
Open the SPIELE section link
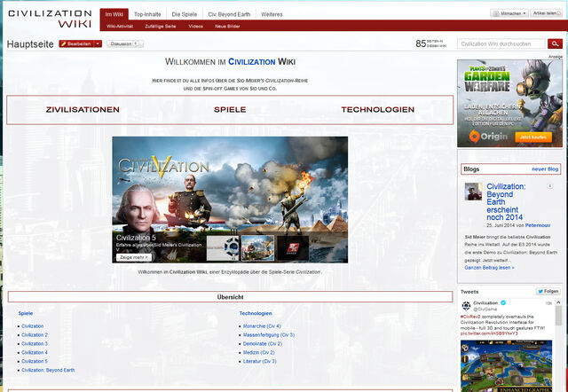point(230,110)
